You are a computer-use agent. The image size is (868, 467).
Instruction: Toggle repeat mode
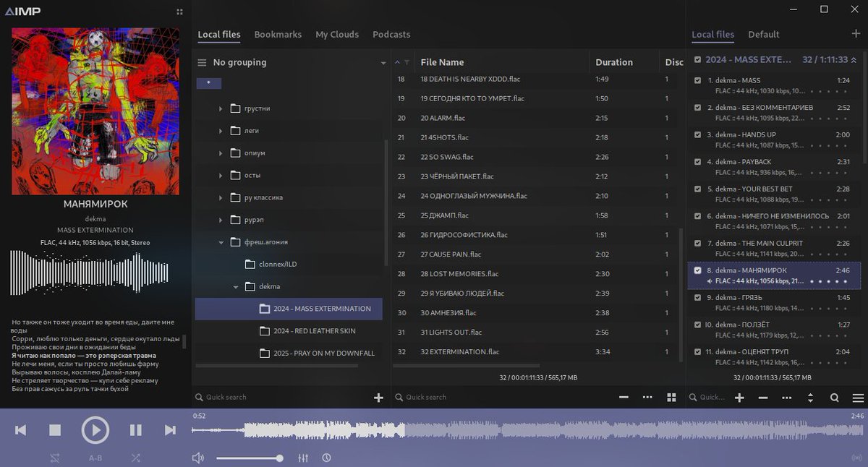[x=55, y=458]
